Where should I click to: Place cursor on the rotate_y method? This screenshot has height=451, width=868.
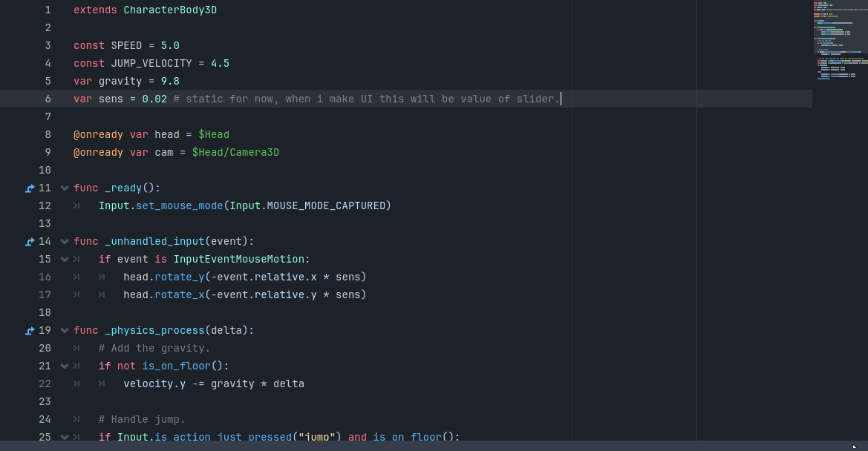(x=179, y=277)
